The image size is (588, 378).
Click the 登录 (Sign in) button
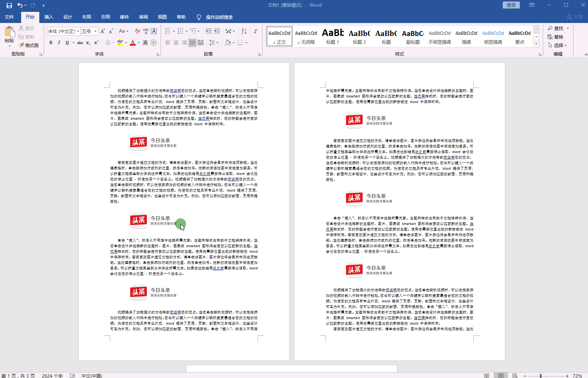tap(511, 5)
